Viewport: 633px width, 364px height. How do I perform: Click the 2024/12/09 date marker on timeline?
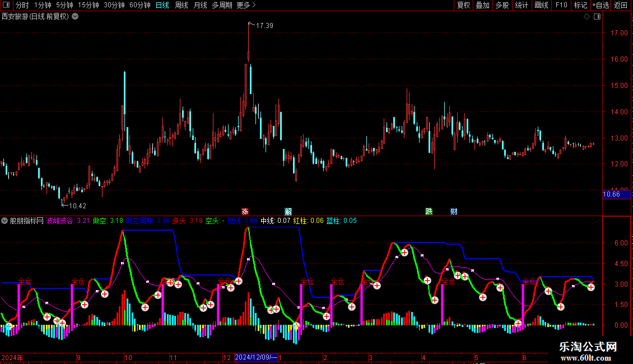255,357
